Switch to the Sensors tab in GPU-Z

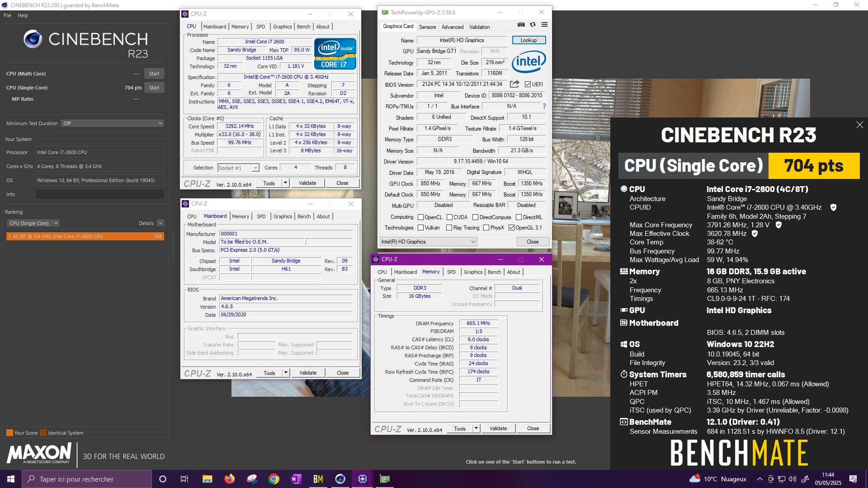coord(427,27)
